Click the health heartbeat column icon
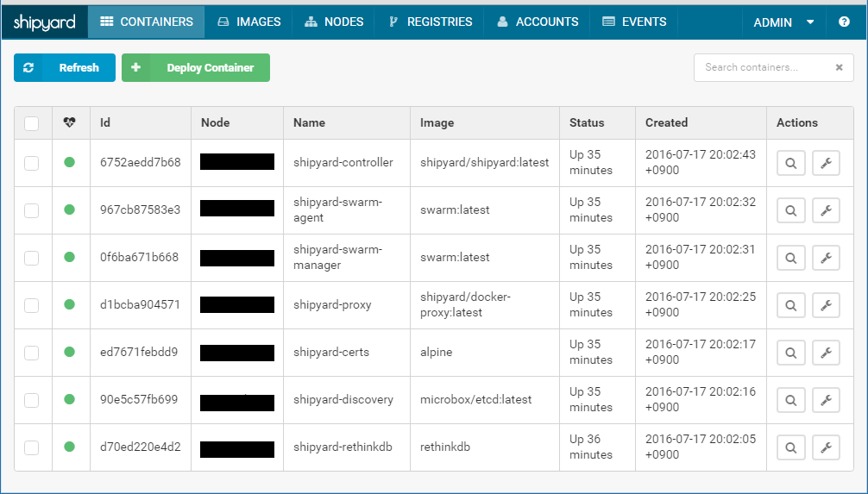Viewport: 868px width, 494px height. 70,123
